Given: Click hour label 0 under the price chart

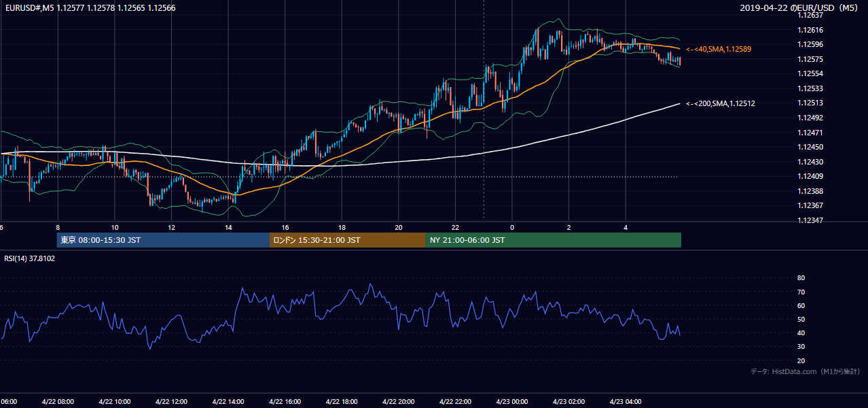Looking at the screenshot, I should (x=512, y=227).
